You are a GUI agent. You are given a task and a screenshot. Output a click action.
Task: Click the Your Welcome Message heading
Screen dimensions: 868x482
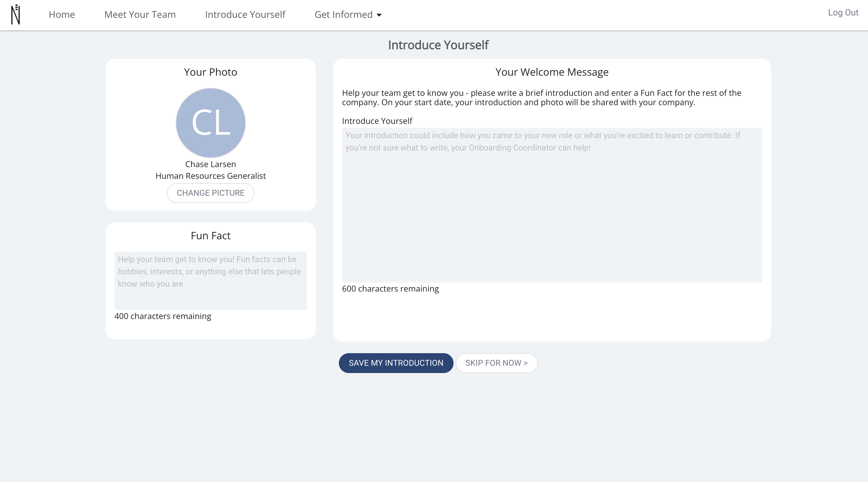point(552,72)
